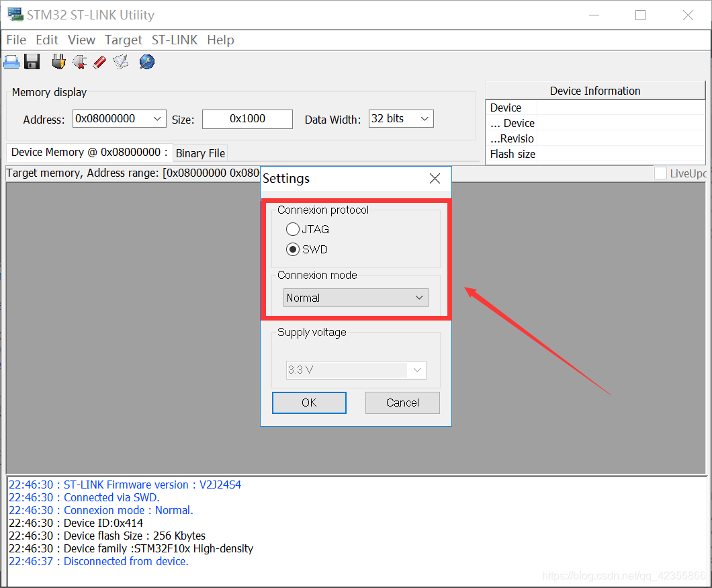
Task: Click the Size field showing 0x1000
Action: click(x=247, y=118)
